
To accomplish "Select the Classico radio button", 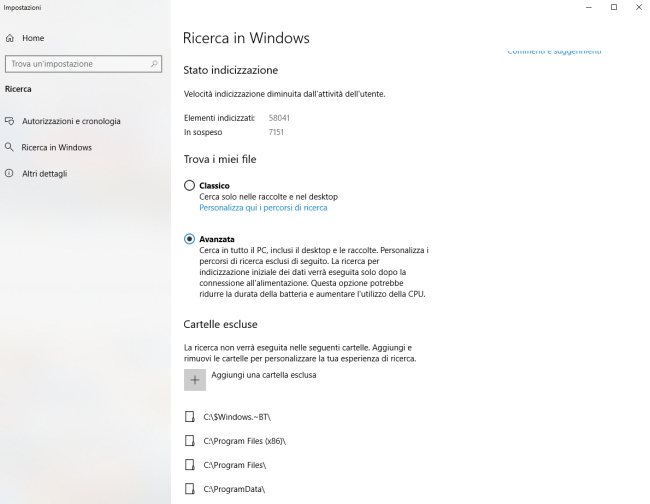I will click(x=189, y=185).
